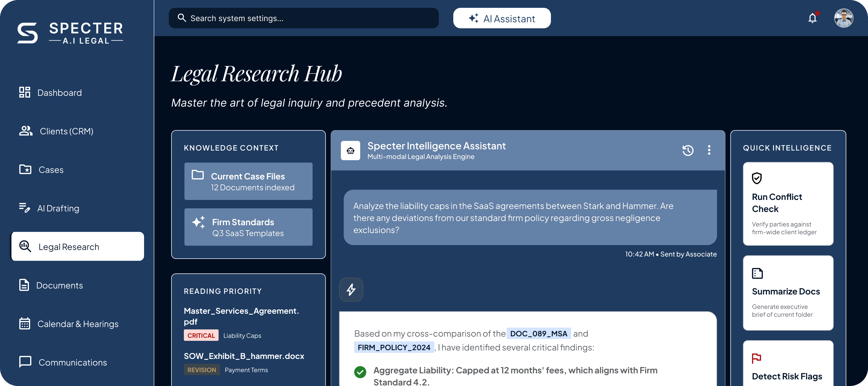Click the shield check icon
The height and width of the screenshot is (386, 868).
click(757, 178)
